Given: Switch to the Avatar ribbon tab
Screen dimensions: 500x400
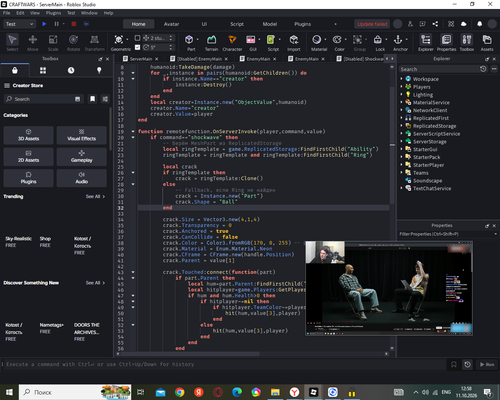Looking at the screenshot, I should [x=171, y=24].
